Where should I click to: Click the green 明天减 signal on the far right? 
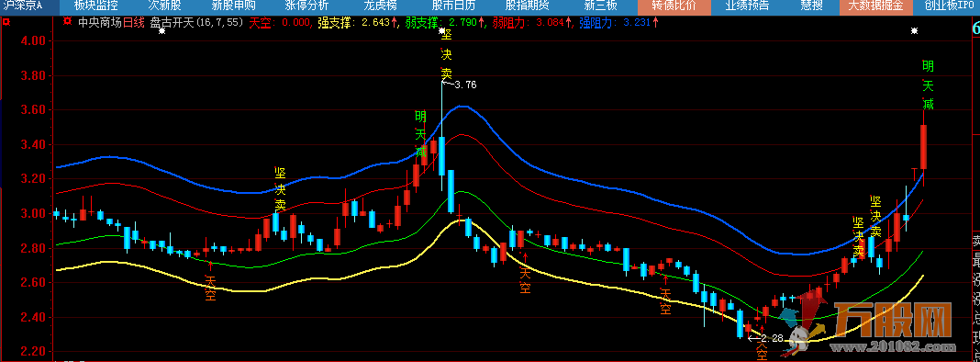coord(928,85)
